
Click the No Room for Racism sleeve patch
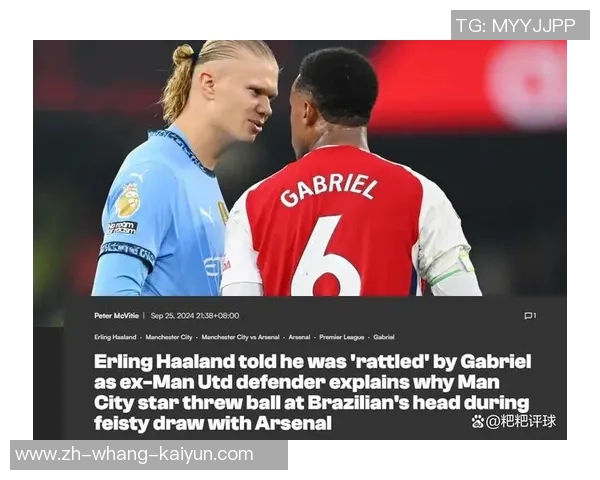[122, 228]
